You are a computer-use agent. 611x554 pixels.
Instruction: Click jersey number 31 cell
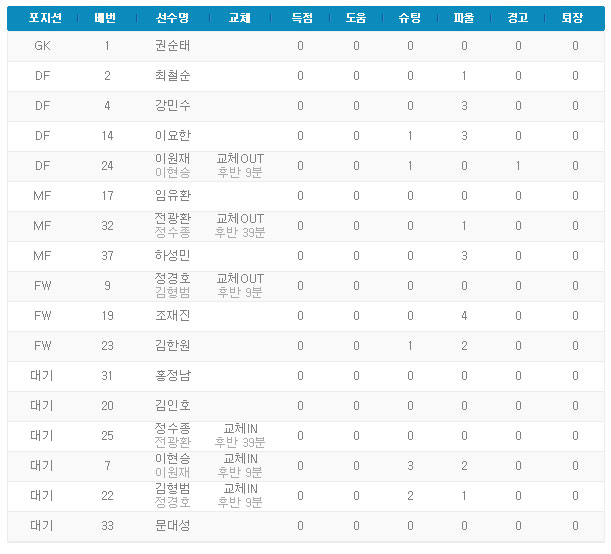coord(107,376)
